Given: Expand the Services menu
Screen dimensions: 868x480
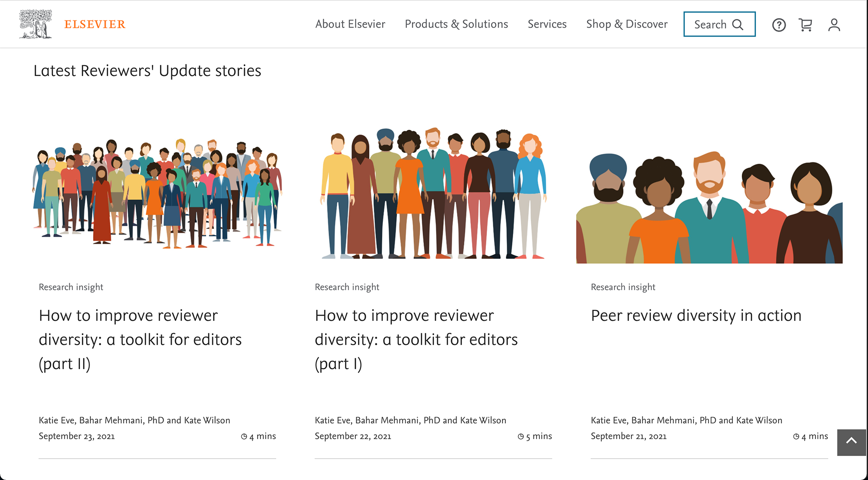Looking at the screenshot, I should (547, 24).
